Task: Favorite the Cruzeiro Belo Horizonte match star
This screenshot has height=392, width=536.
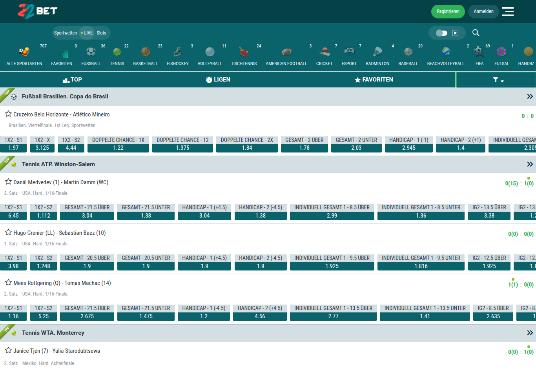Action: [x=8, y=114]
